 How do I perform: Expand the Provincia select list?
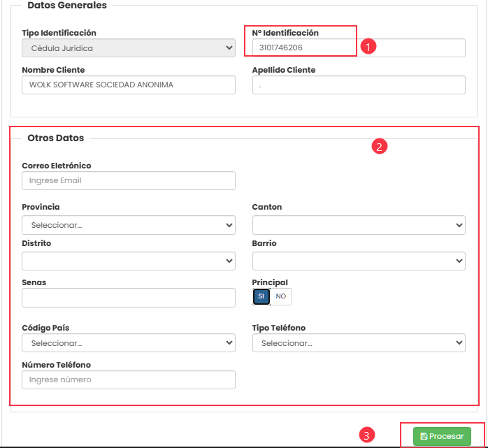point(129,225)
